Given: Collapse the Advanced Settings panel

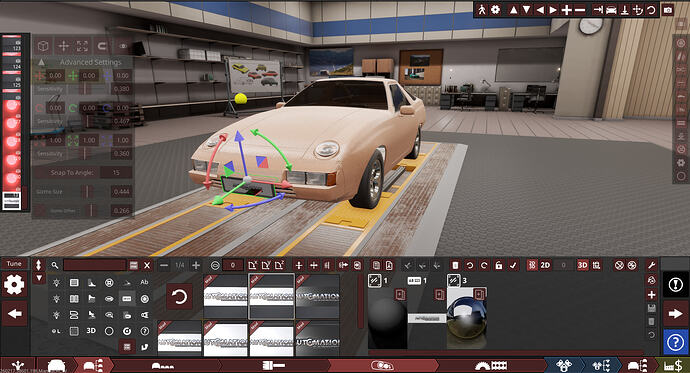Looking at the screenshot, I should (x=41, y=62).
